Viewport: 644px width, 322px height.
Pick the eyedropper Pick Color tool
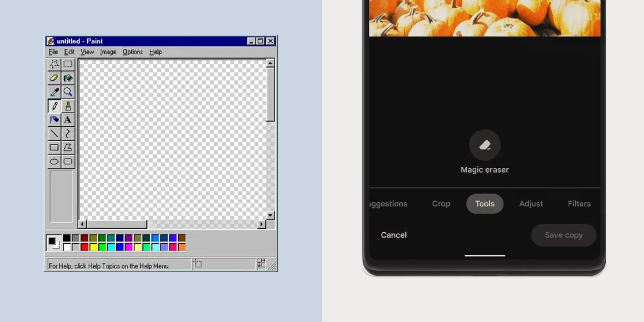(54, 92)
